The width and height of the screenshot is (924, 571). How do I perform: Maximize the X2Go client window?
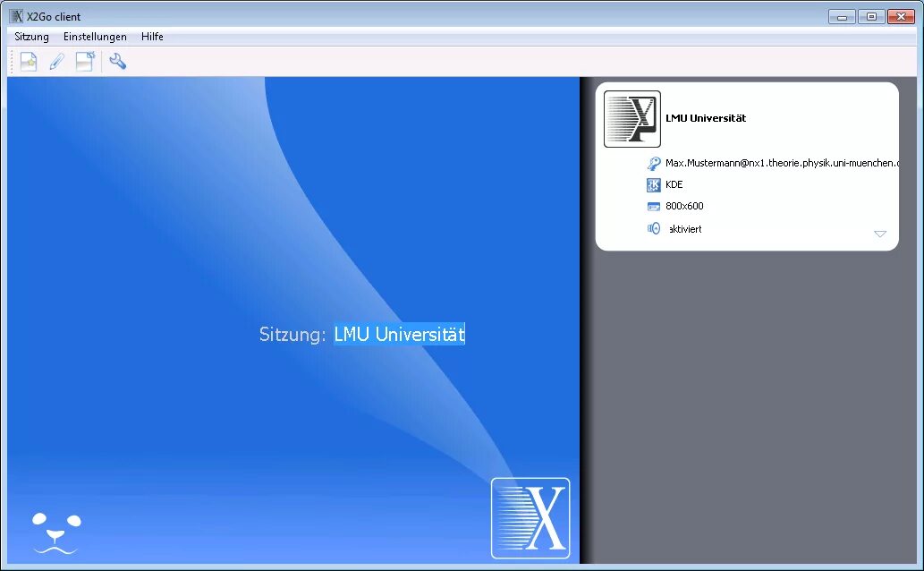(x=871, y=17)
